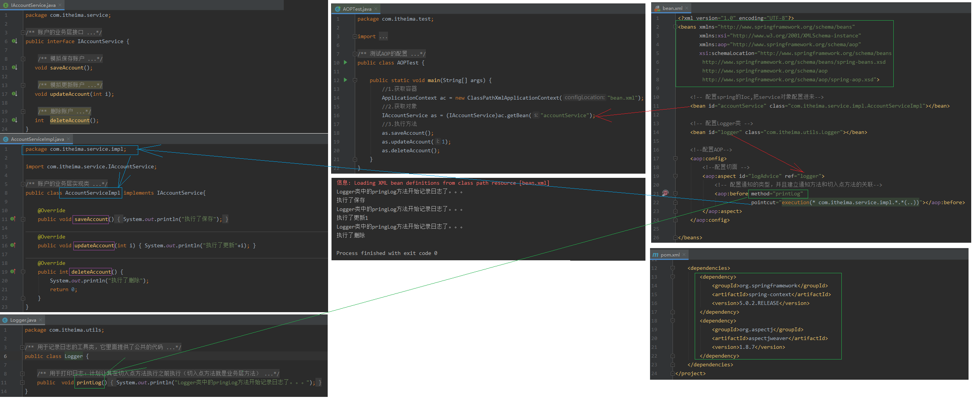Image resolution: width=980 pixels, height=403 pixels.
Task: Click the class file icon on the Logger.java tab
Action: point(5,320)
